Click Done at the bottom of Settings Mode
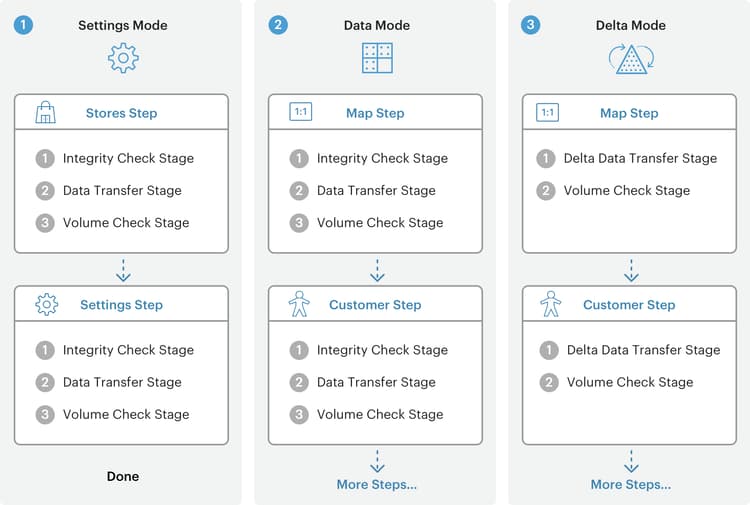The width and height of the screenshot is (750, 505). [x=123, y=476]
